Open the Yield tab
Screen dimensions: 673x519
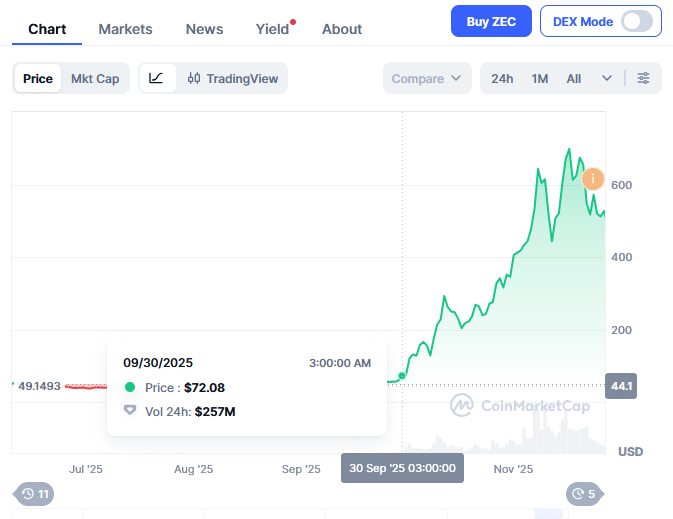point(272,29)
